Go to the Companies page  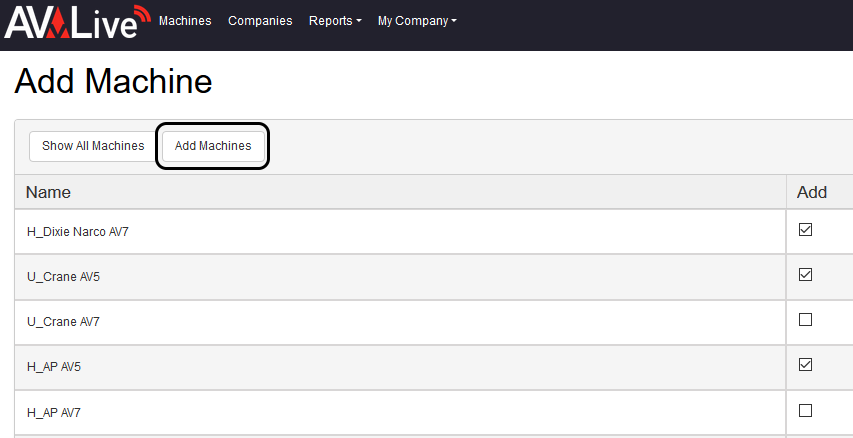[x=260, y=21]
